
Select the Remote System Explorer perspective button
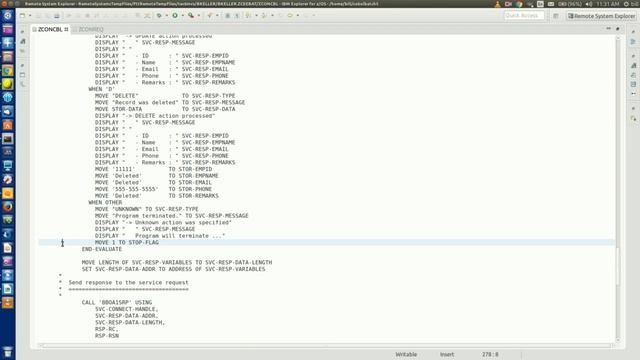pyautogui.click(x=601, y=16)
